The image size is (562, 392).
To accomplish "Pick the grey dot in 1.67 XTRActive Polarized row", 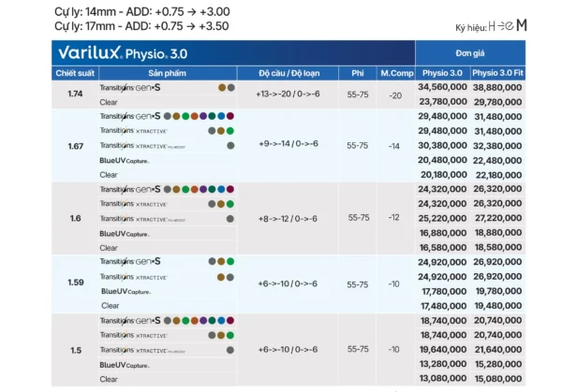I will pyautogui.click(x=230, y=146).
